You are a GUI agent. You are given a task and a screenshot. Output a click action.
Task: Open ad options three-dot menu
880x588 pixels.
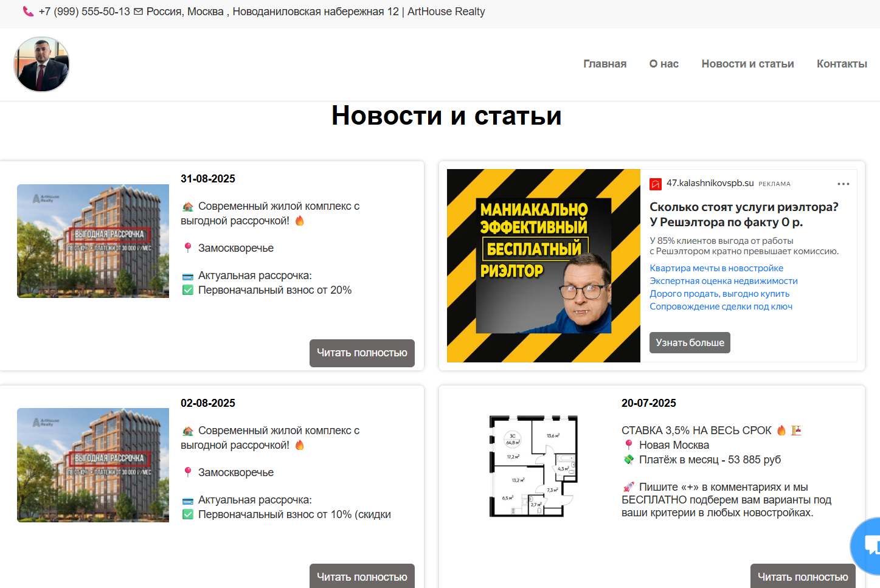(x=843, y=184)
